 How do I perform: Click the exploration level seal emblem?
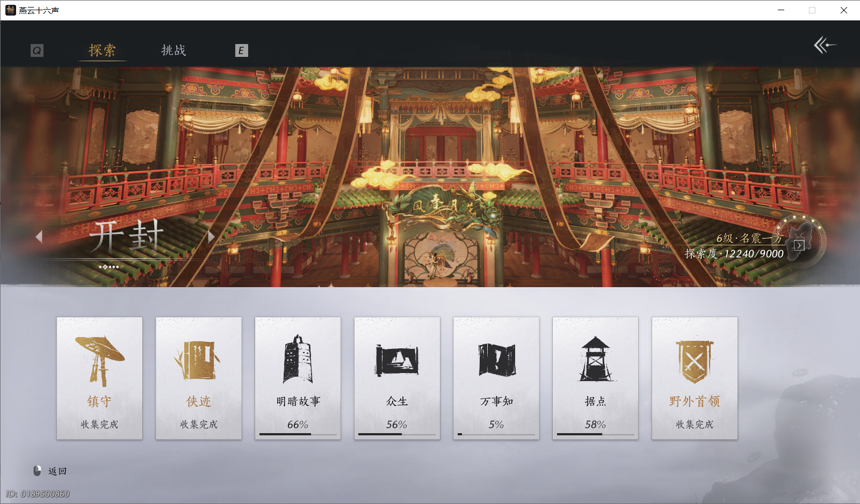(800, 242)
